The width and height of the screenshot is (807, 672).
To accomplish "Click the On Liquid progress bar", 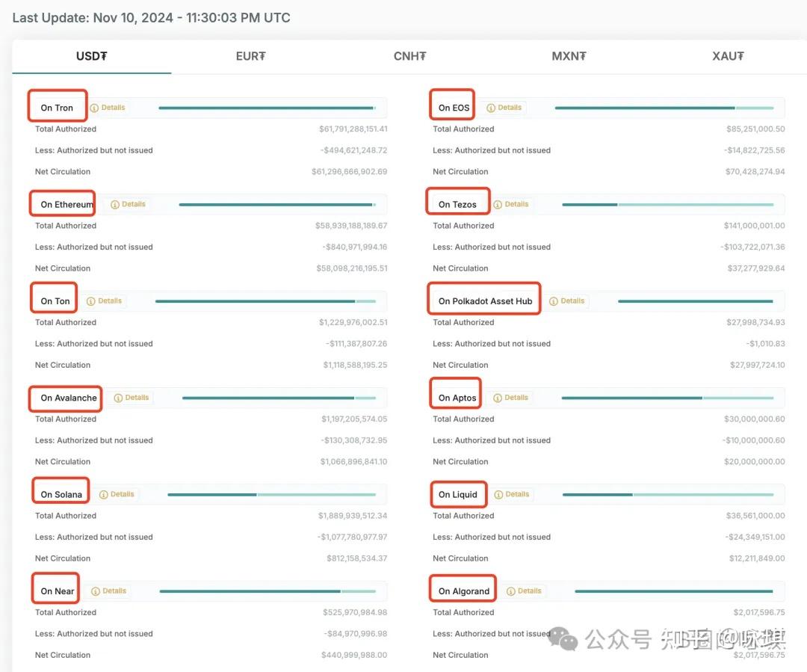I will (668, 494).
